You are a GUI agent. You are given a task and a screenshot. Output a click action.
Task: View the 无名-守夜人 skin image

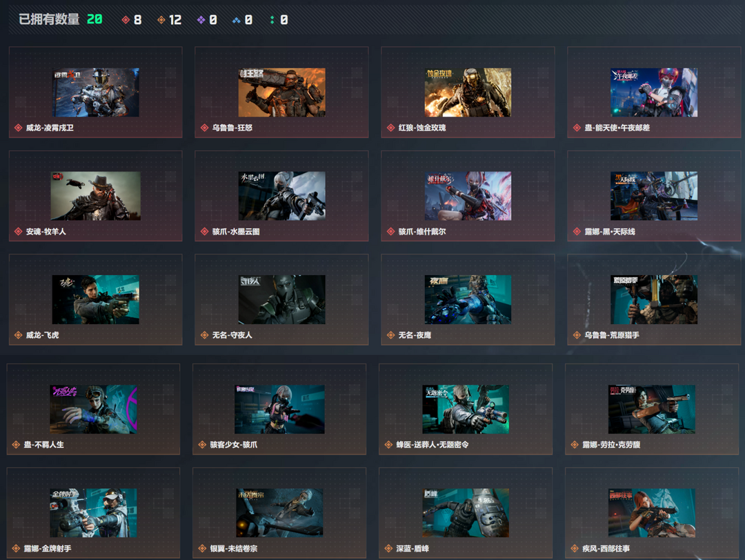[281, 300]
